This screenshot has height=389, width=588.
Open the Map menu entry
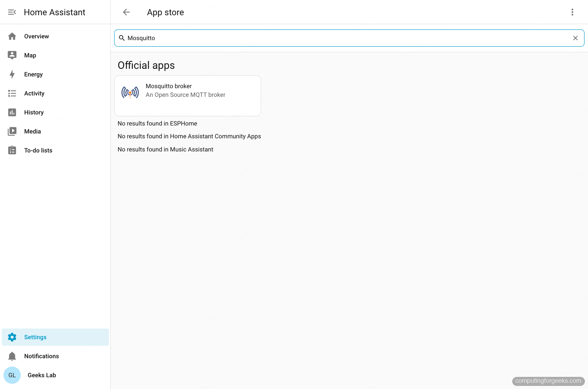click(x=55, y=55)
